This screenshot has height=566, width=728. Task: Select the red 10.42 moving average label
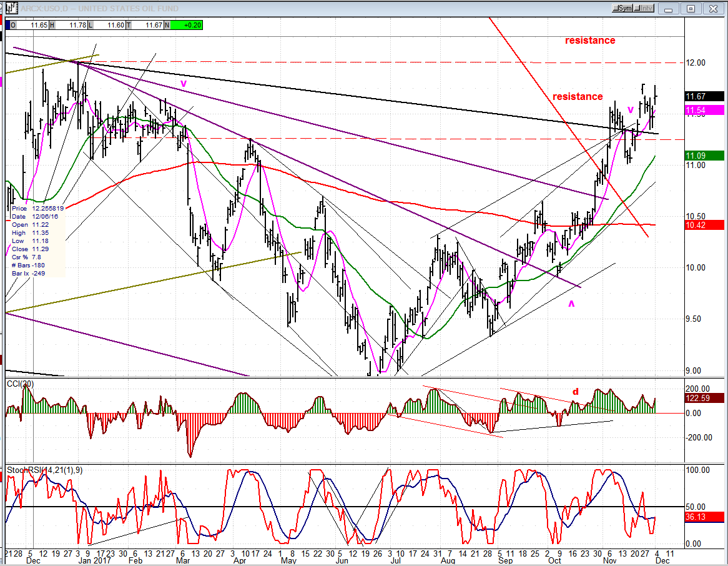pos(704,225)
